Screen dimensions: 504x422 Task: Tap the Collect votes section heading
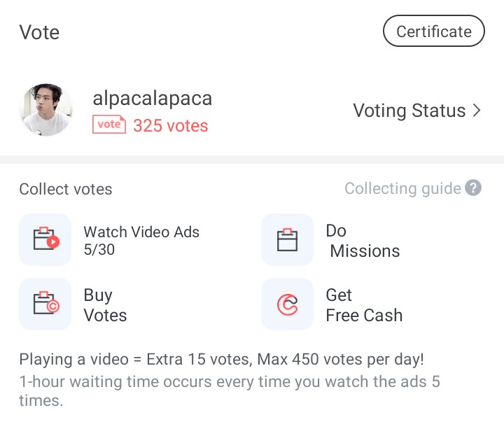tap(66, 189)
